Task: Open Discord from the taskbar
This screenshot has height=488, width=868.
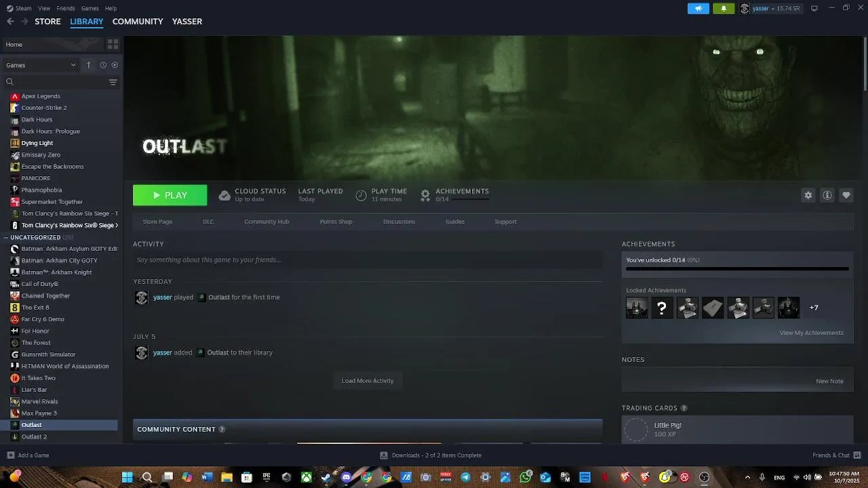Action: [347, 477]
